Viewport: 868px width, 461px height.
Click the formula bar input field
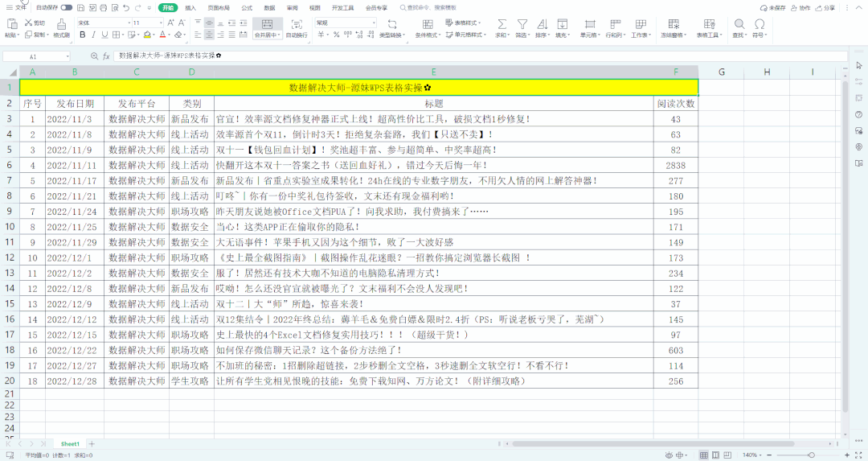[x=481, y=56]
